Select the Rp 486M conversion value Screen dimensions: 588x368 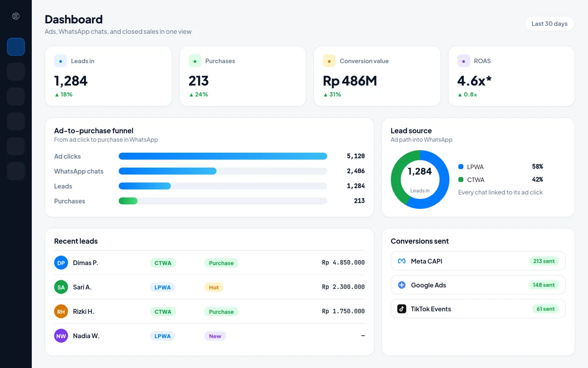pyautogui.click(x=350, y=81)
